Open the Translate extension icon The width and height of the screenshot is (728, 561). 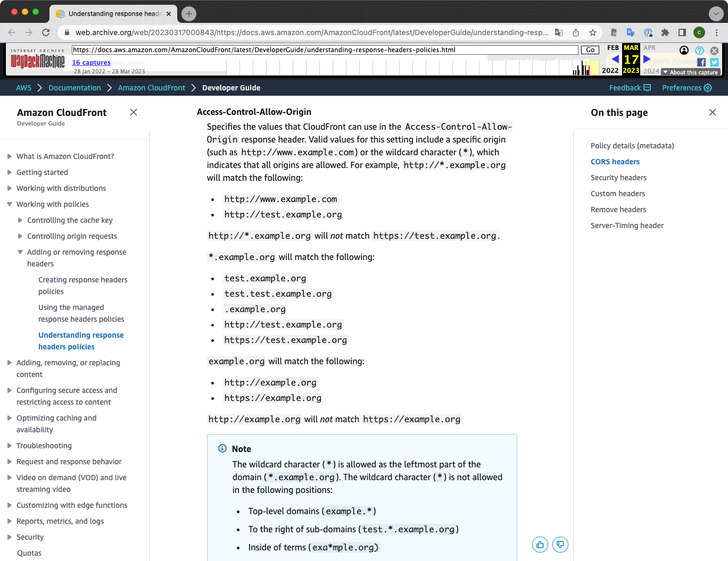(631, 32)
